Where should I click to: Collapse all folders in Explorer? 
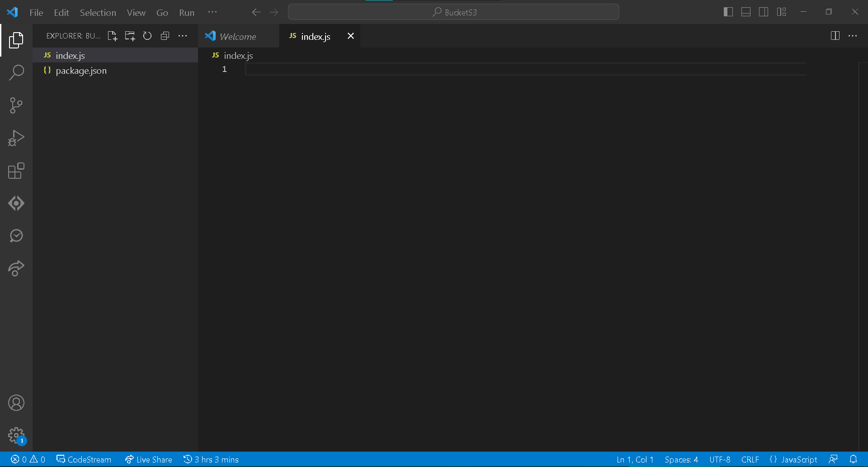tap(165, 36)
